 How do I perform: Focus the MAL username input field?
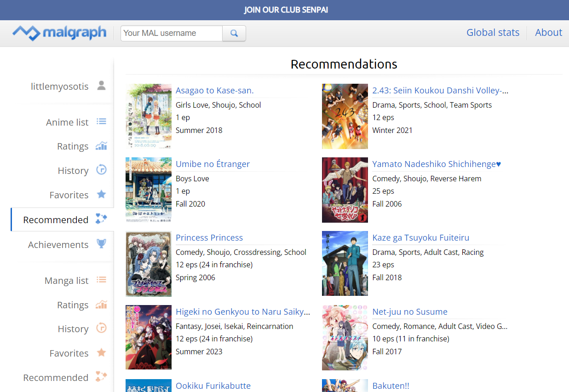[172, 33]
